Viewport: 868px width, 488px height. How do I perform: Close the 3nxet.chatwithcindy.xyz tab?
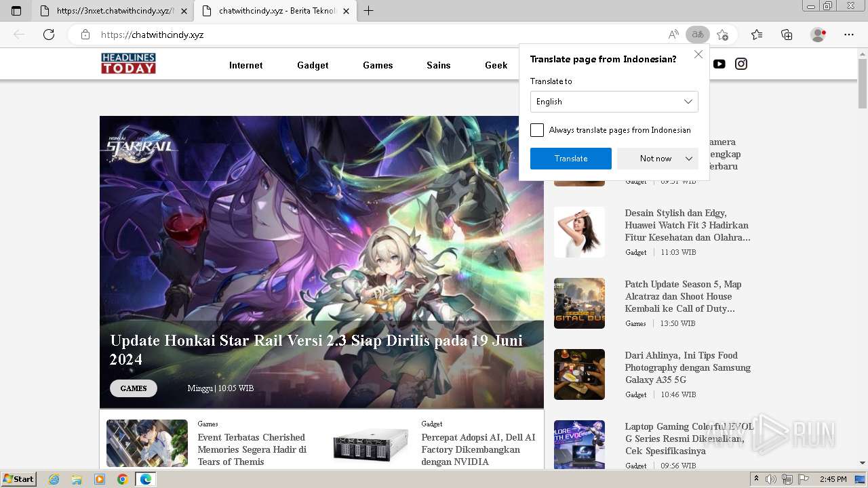point(184,11)
